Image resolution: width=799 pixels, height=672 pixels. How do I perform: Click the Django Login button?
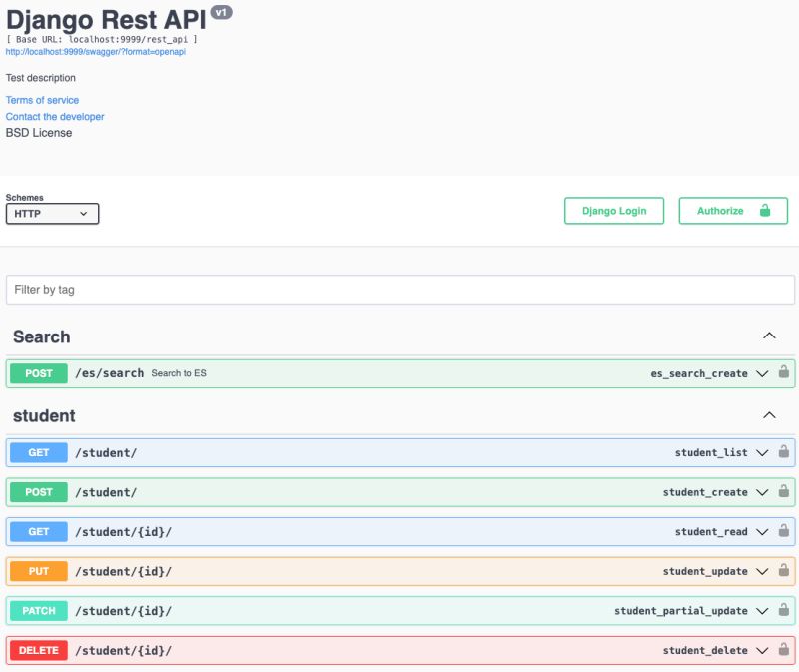pyautogui.click(x=614, y=211)
